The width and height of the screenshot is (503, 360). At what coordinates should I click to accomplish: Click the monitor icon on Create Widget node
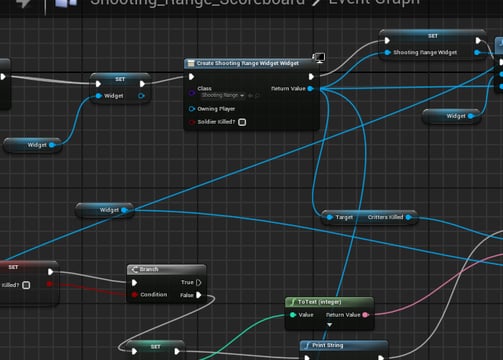coord(319,58)
